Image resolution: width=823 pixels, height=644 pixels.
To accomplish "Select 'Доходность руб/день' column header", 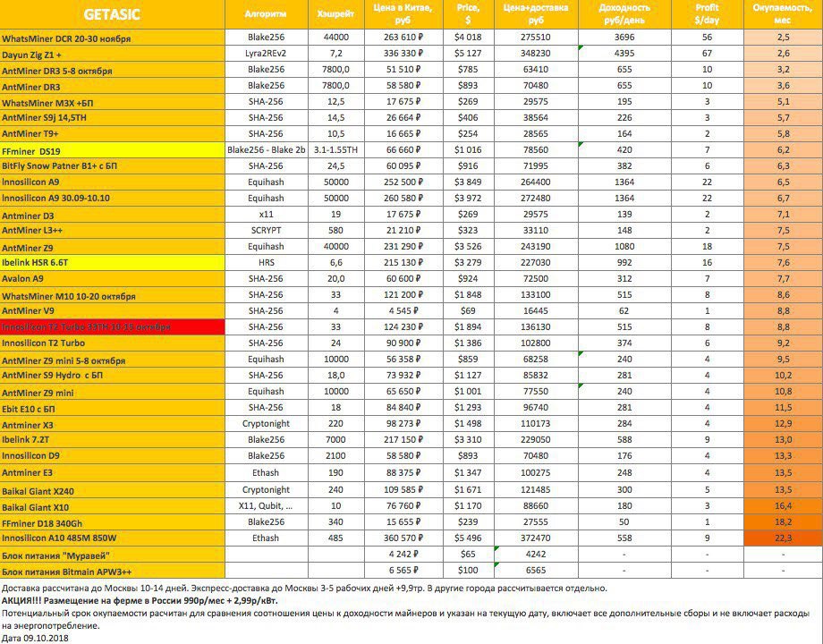I will 624,14.
